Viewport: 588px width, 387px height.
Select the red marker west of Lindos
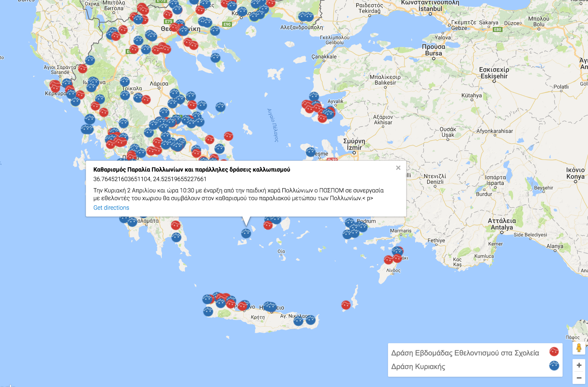pyautogui.click(x=388, y=260)
